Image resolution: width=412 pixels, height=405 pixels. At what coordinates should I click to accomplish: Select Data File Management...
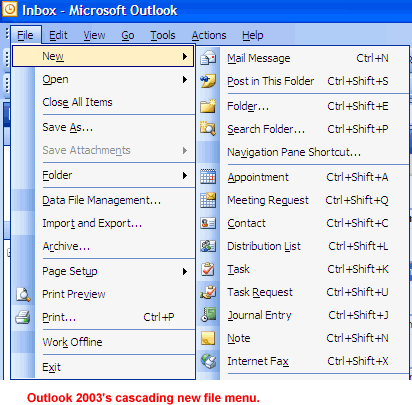103,200
